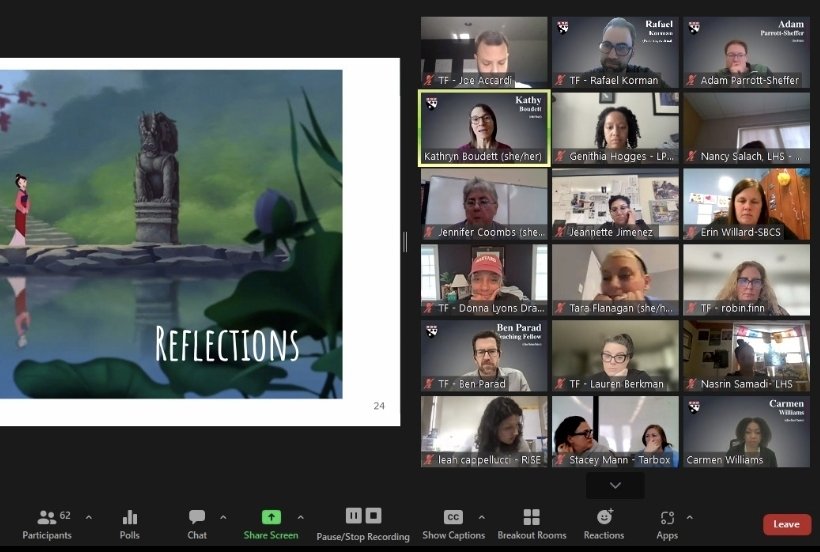
Task: Click slide page number 24
Action: point(379,406)
